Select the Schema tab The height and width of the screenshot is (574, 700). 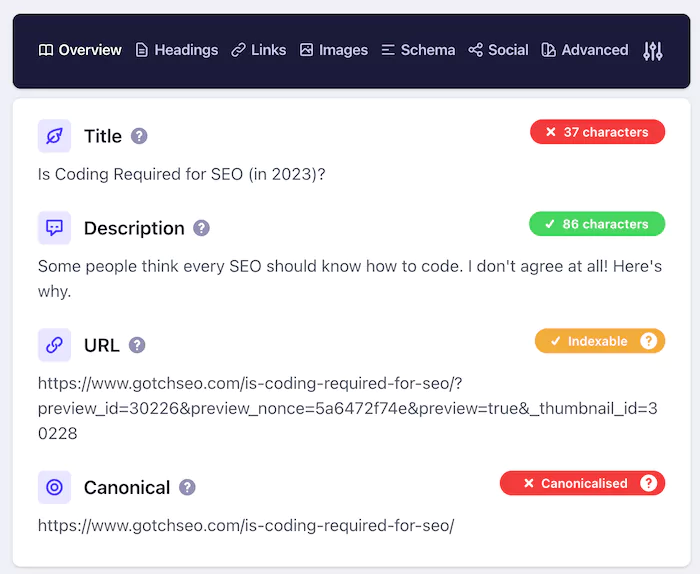pyautogui.click(x=418, y=50)
